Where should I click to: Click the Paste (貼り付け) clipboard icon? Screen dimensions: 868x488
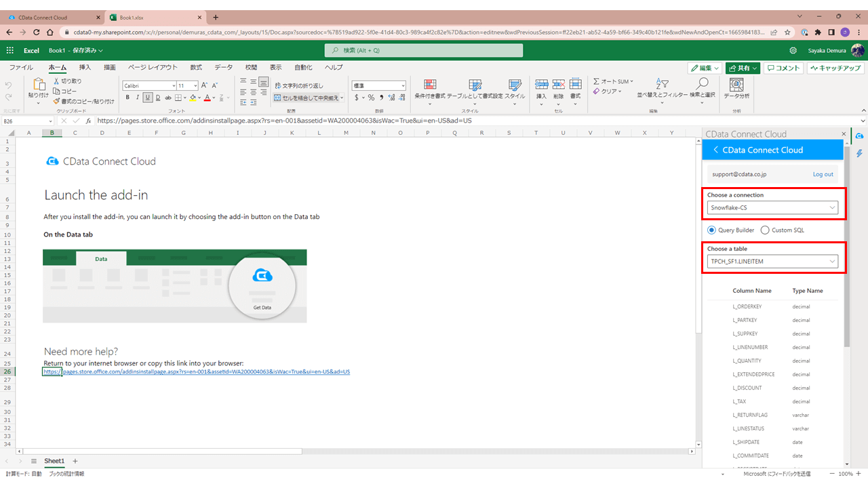(x=39, y=84)
